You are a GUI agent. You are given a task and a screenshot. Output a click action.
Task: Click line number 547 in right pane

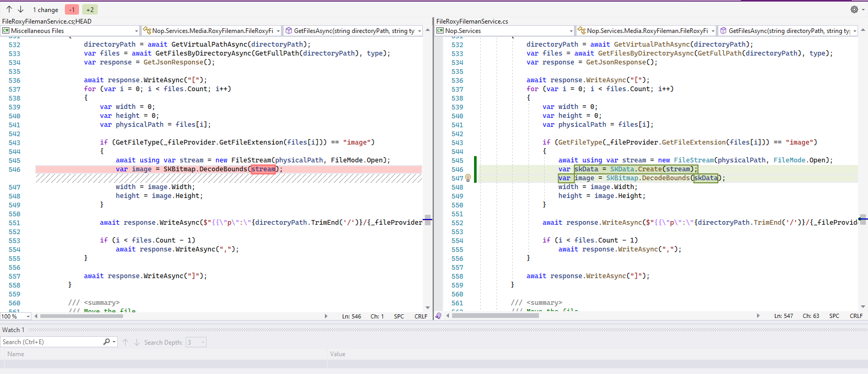(x=457, y=178)
